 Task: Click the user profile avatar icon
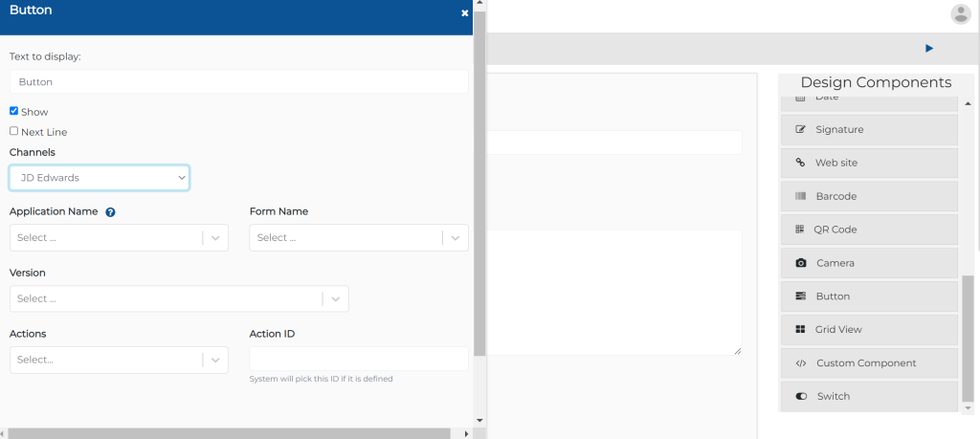[961, 13]
